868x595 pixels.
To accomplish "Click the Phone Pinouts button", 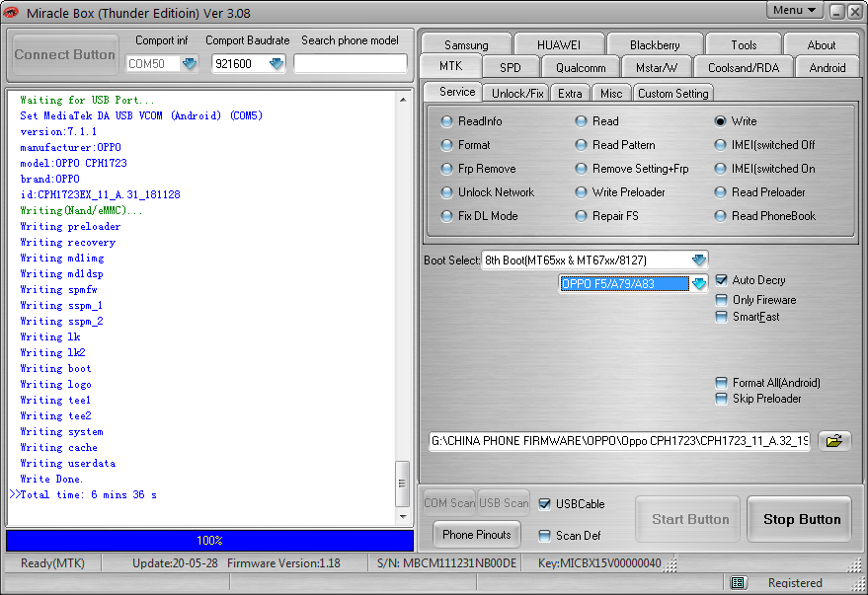I will tap(477, 535).
